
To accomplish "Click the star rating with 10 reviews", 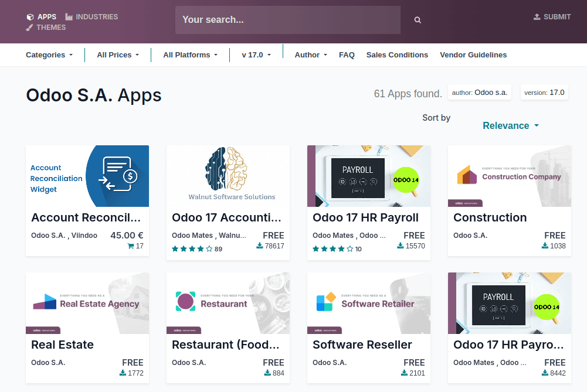I will [337, 249].
